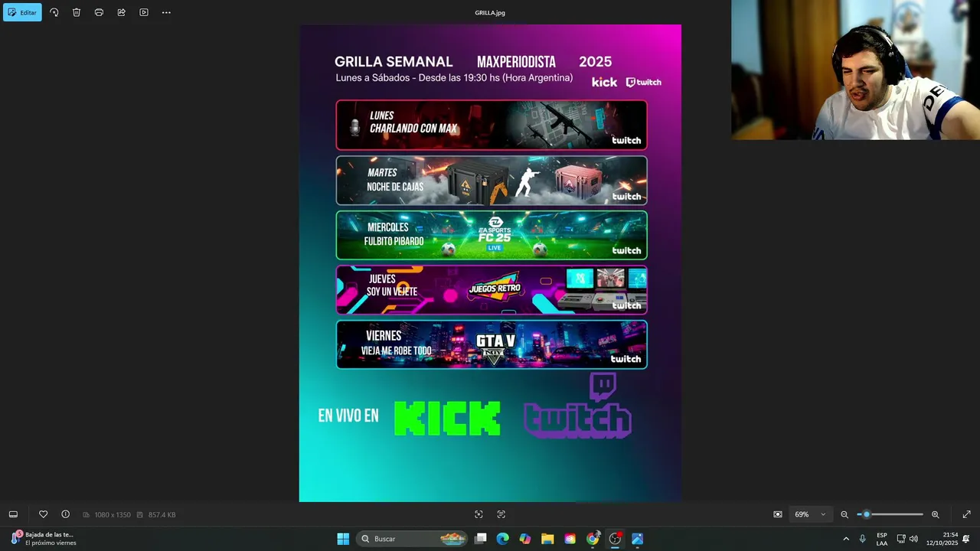This screenshot has width=980, height=551.
Task: Launch Microsoft Edge from the taskbar
Action: coord(502,539)
